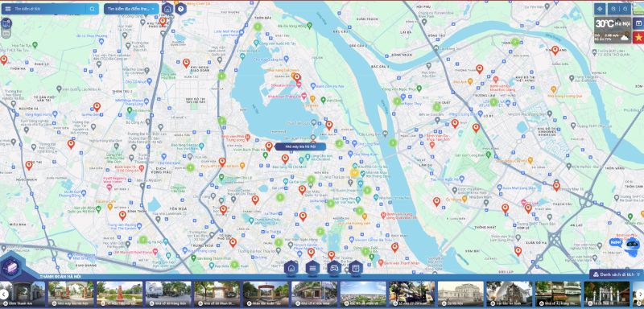The height and width of the screenshot is (309, 644).
Task: Click the red marker near Thôn Hạ
Action: pos(4,60)
